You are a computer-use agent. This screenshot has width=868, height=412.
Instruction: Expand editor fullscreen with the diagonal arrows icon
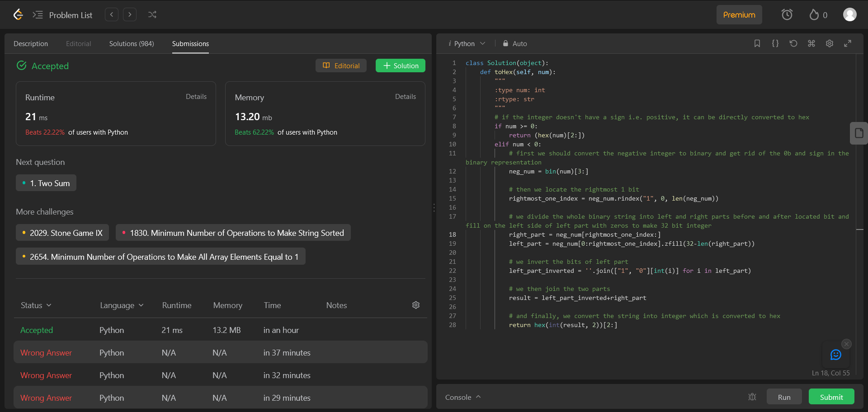click(x=848, y=43)
